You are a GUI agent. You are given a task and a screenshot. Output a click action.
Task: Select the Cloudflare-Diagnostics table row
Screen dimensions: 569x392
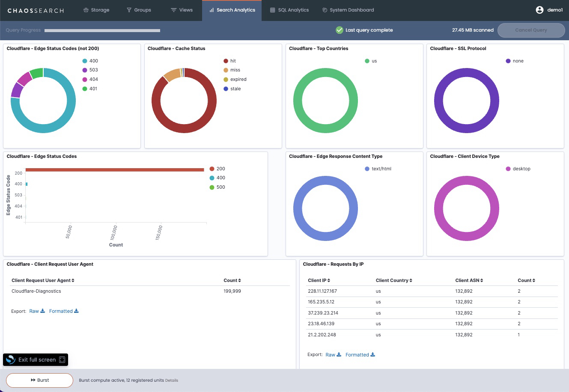click(150, 291)
